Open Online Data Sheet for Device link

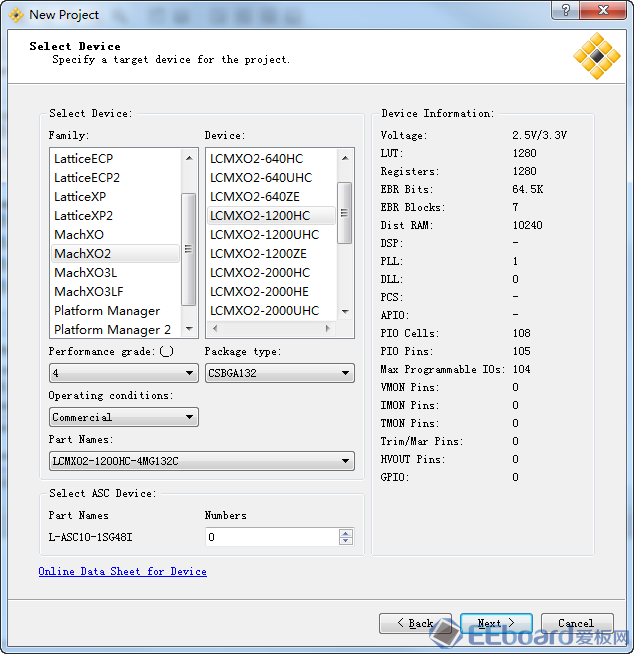122,572
